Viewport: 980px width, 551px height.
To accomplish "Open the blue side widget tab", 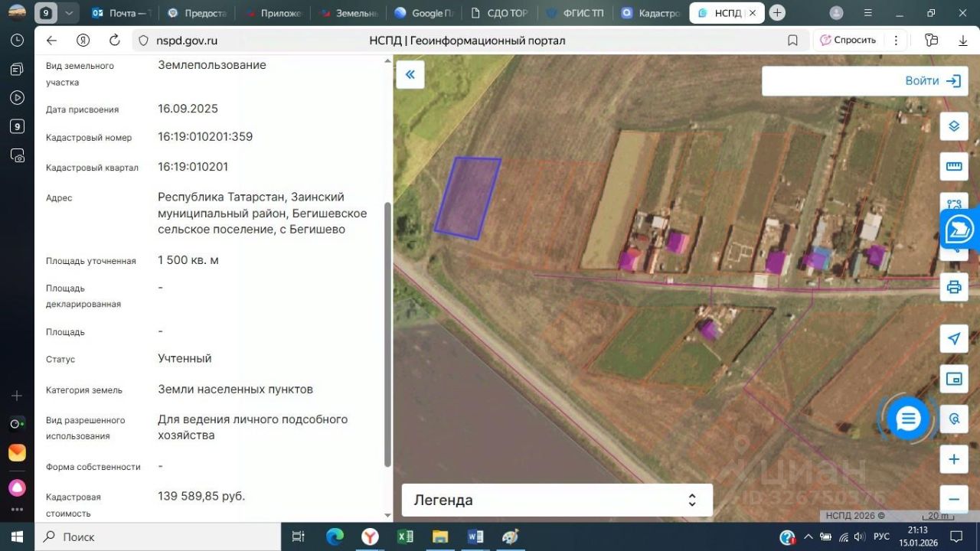I will [x=960, y=230].
